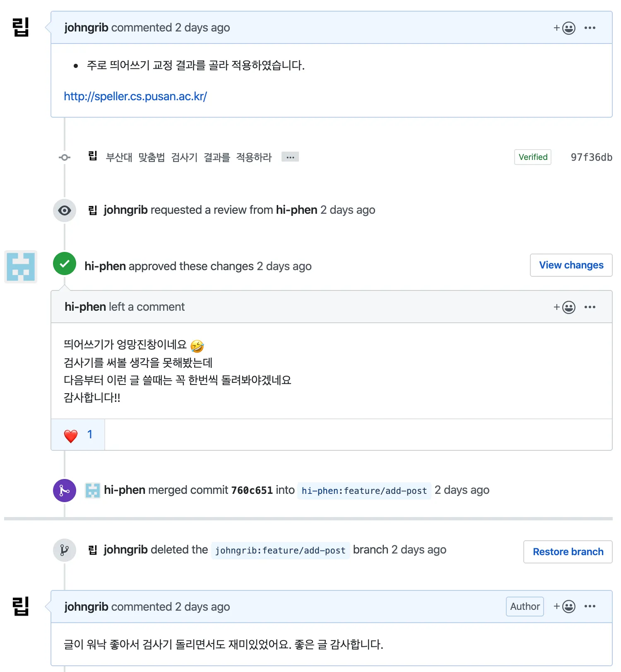Screen dimensions: 621x672
Task: Select the hi-phen:feature/add-post branch label
Action: [x=364, y=491]
